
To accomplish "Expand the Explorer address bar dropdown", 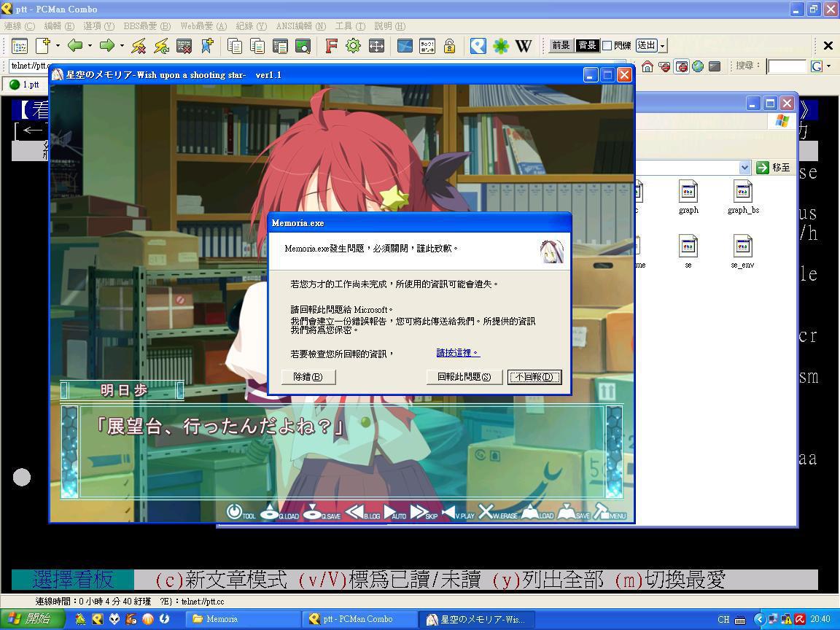I will click(x=744, y=168).
